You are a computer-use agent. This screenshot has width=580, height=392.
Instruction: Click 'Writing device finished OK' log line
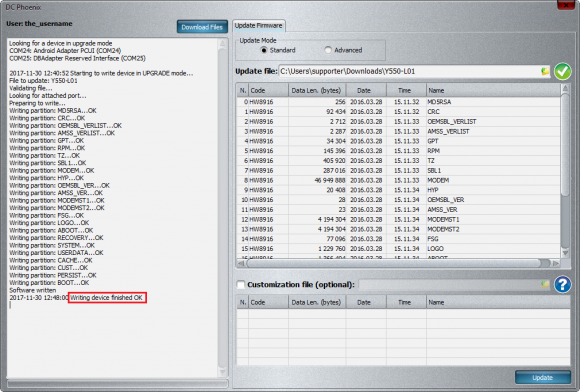(107, 298)
